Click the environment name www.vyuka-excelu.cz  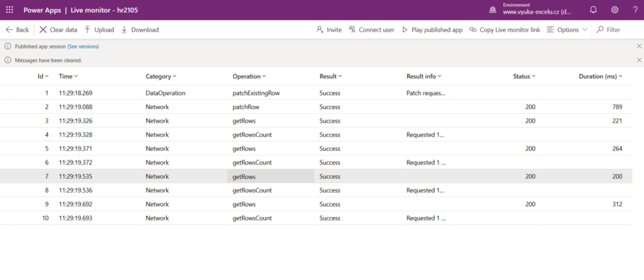[537, 13]
